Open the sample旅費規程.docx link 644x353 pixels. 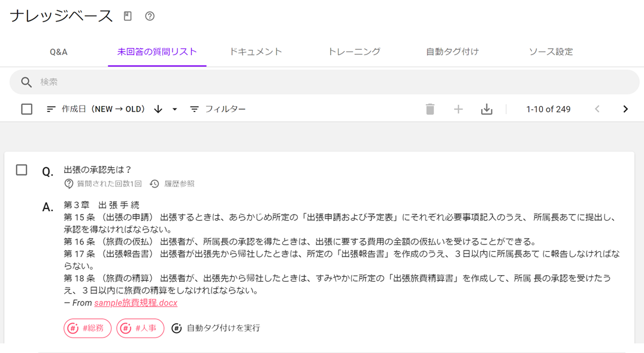(136, 303)
